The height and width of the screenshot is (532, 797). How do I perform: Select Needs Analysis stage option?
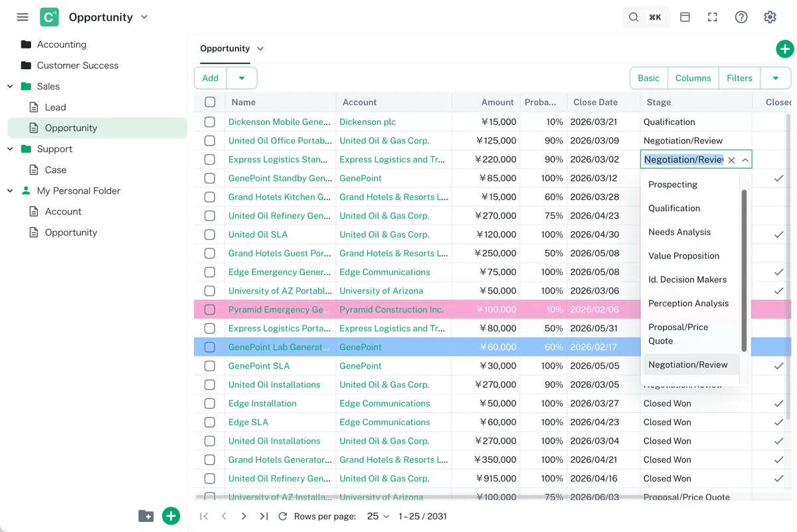click(691, 232)
